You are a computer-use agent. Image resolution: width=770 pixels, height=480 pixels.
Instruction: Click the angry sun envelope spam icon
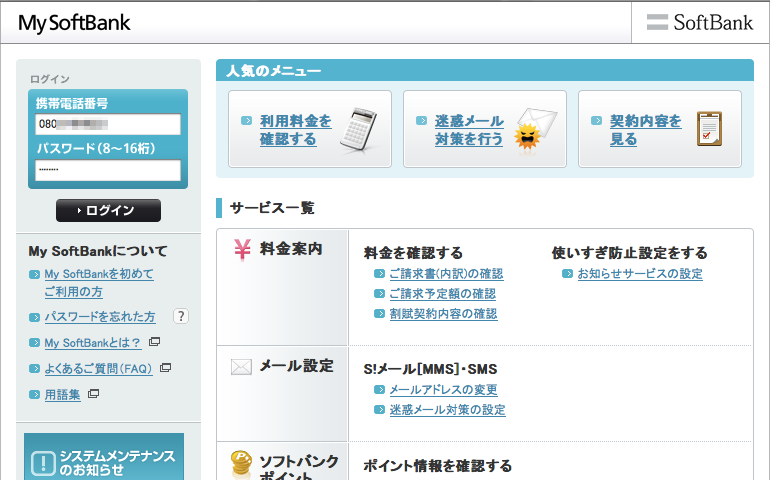(535, 129)
